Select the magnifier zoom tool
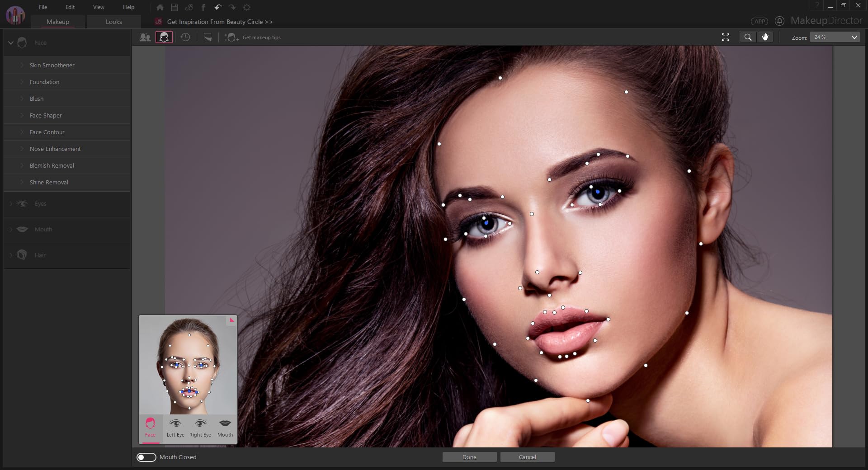Screen dimensions: 868x470 tap(748, 38)
